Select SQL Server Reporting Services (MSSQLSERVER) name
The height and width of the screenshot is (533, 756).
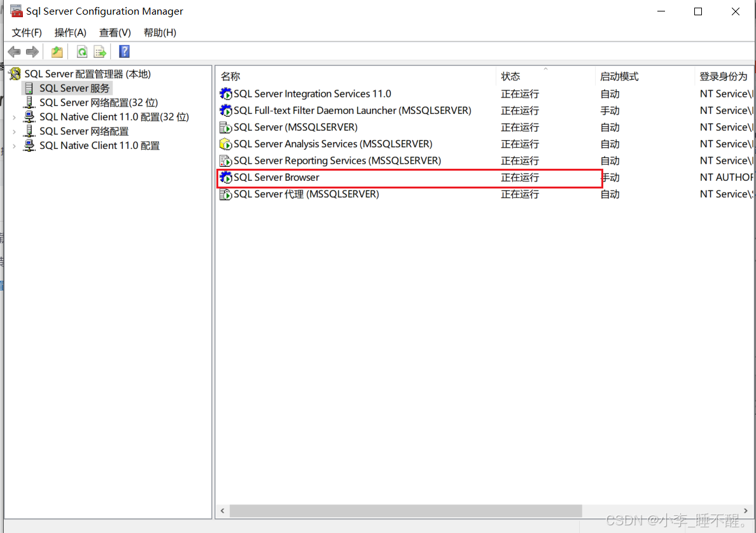[337, 160]
